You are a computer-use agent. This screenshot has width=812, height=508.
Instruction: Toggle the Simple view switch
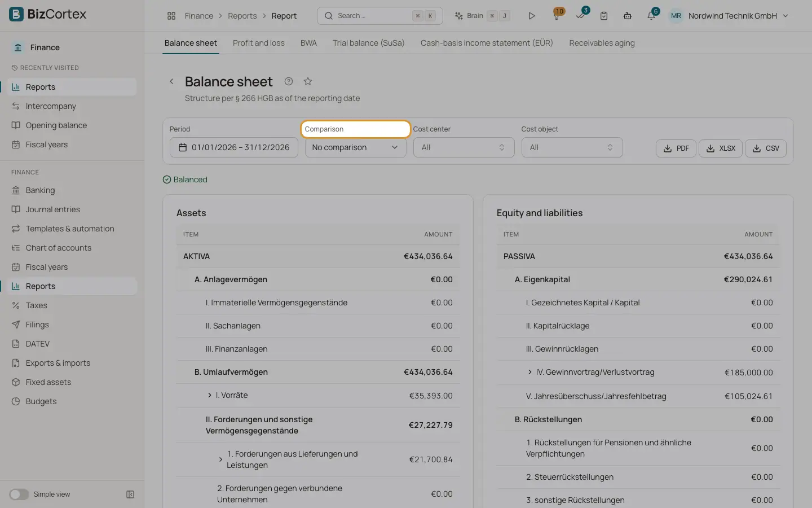pos(19,494)
